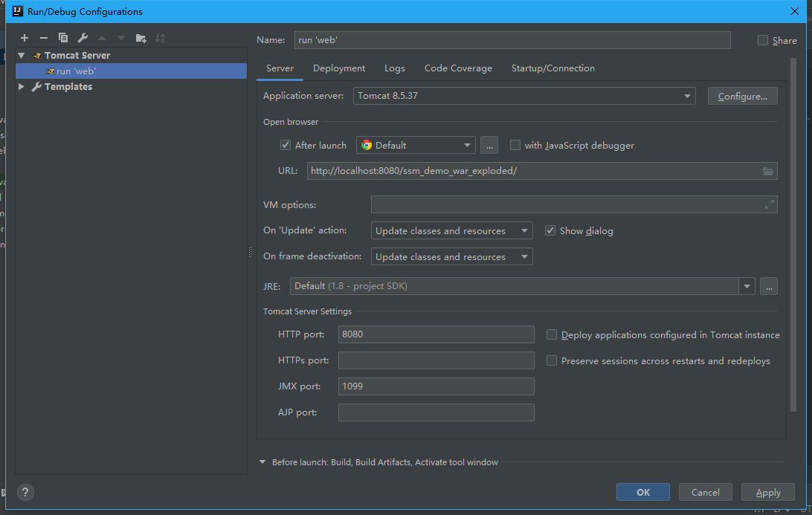Open the Default browser dropdown
The height and width of the screenshot is (515, 812).
tap(416, 146)
